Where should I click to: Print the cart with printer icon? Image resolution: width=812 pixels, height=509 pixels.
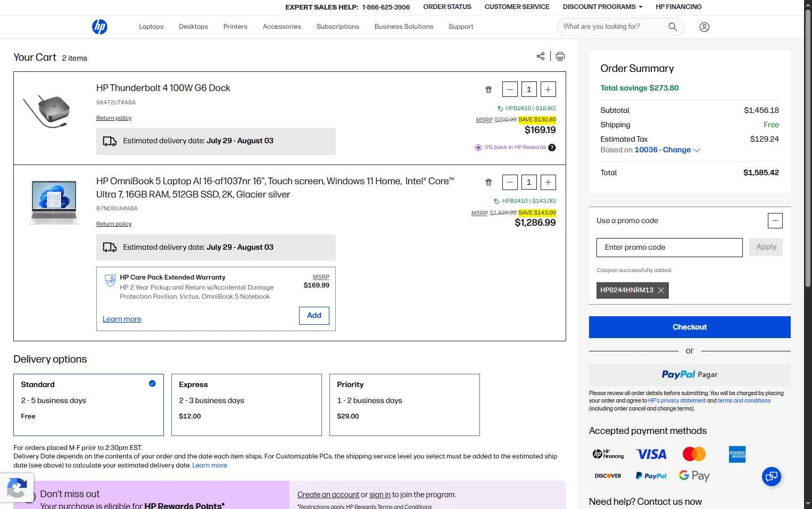coord(560,56)
